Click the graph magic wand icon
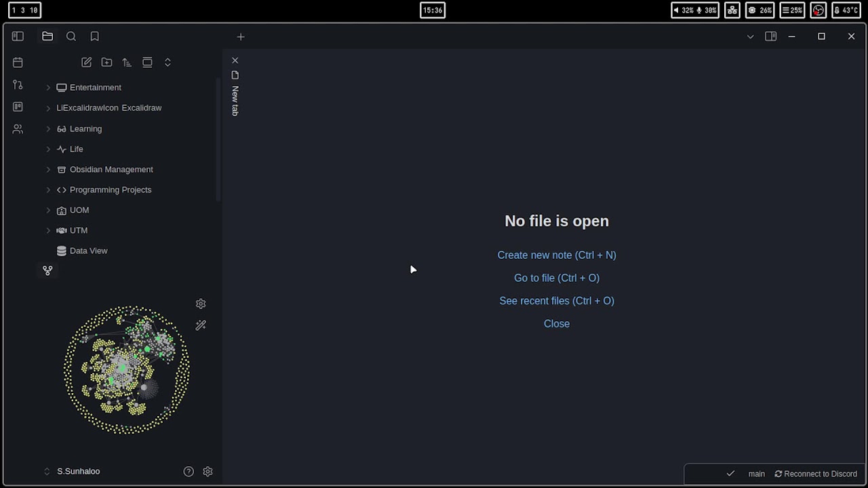 coord(201,325)
